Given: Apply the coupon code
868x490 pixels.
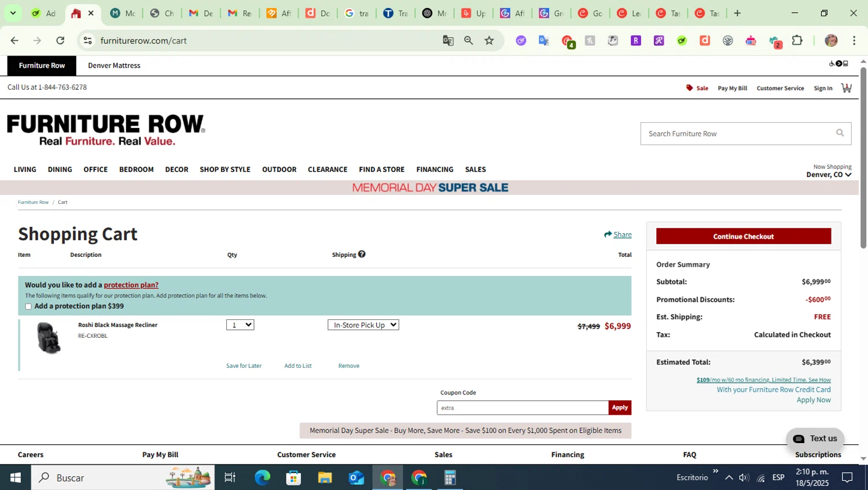Looking at the screenshot, I should point(620,407).
